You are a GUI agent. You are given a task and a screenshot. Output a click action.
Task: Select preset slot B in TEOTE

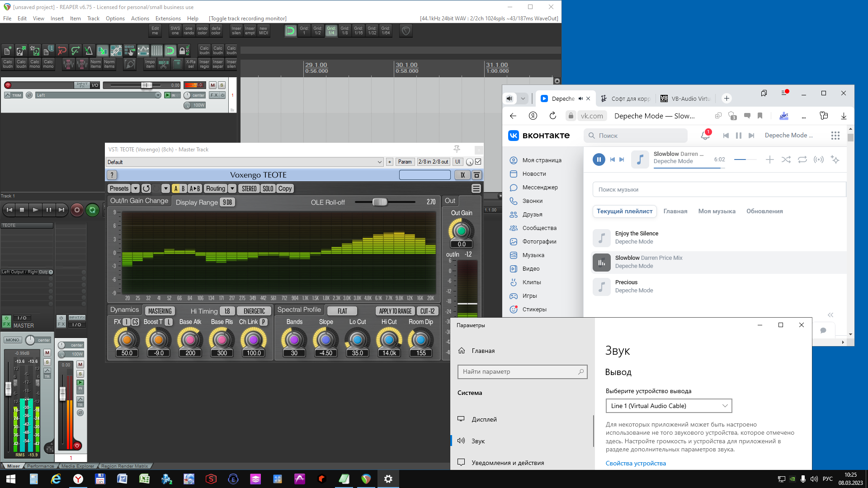[x=183, y=188]
